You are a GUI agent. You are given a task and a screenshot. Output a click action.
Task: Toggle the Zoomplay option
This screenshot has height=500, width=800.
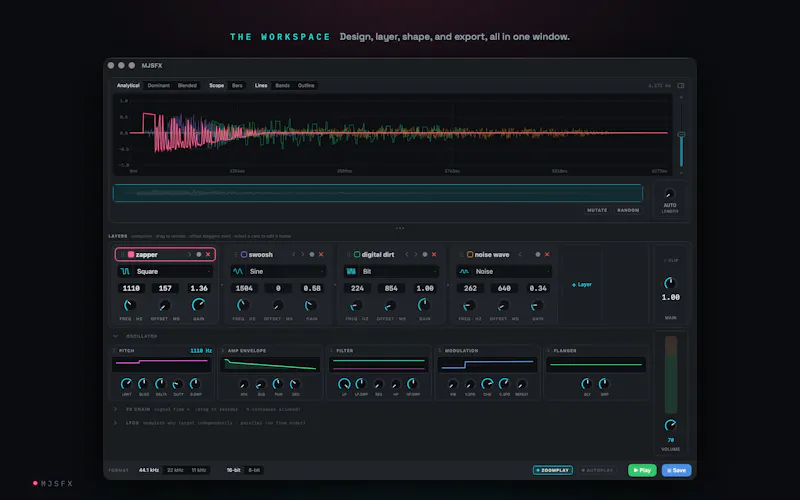[x=553, y=470]
